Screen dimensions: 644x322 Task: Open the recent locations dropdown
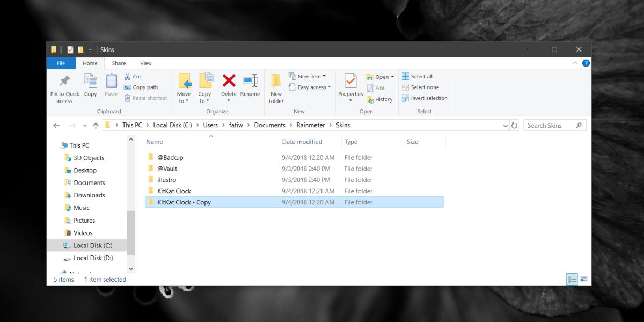tap(85, 126)
